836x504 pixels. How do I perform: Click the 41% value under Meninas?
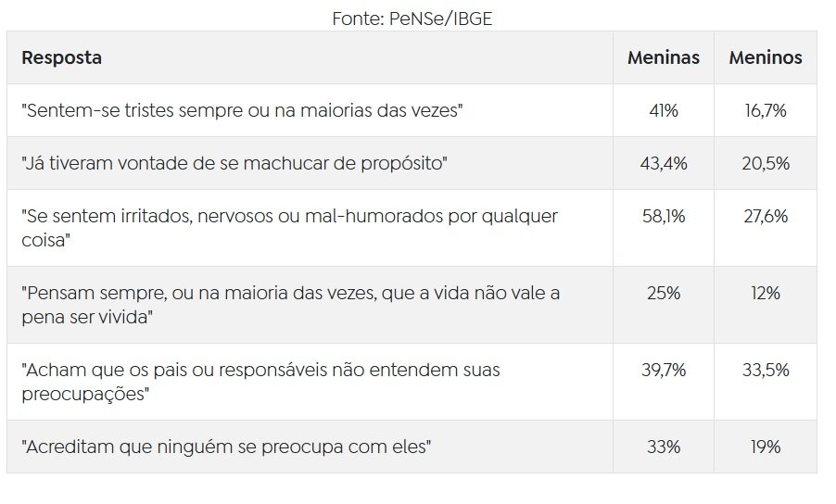point(664,110)
